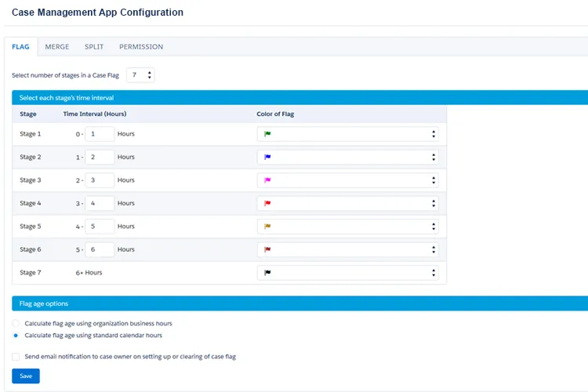Click Stage 2 time interval hours field
The image size is (588, 392).
coord(100,157)
